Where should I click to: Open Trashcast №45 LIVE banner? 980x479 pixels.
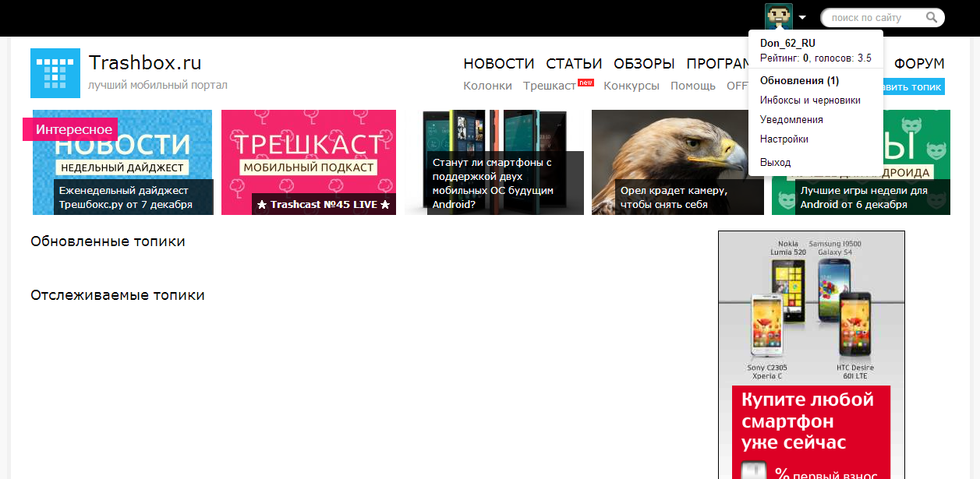(x=309, y=162)
